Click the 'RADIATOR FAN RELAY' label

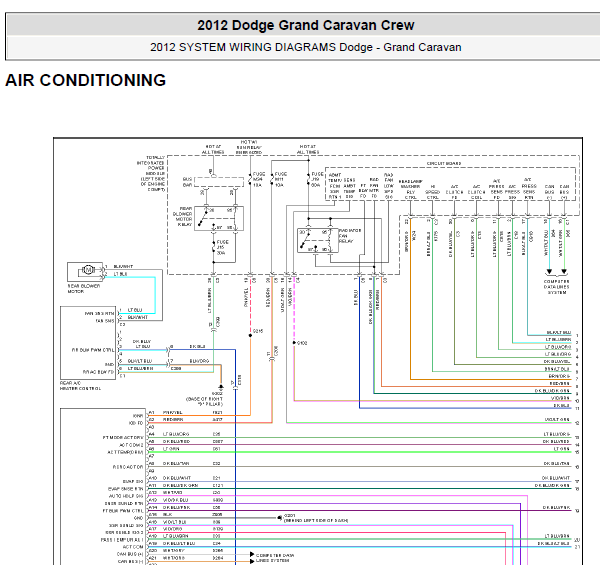[350, 236]
